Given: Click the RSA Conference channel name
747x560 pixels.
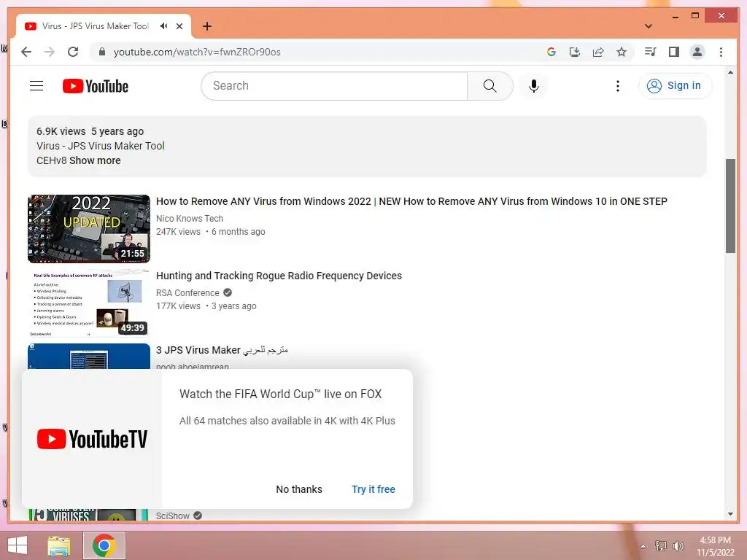Looking at the screenshot, I should pos(187,292).
